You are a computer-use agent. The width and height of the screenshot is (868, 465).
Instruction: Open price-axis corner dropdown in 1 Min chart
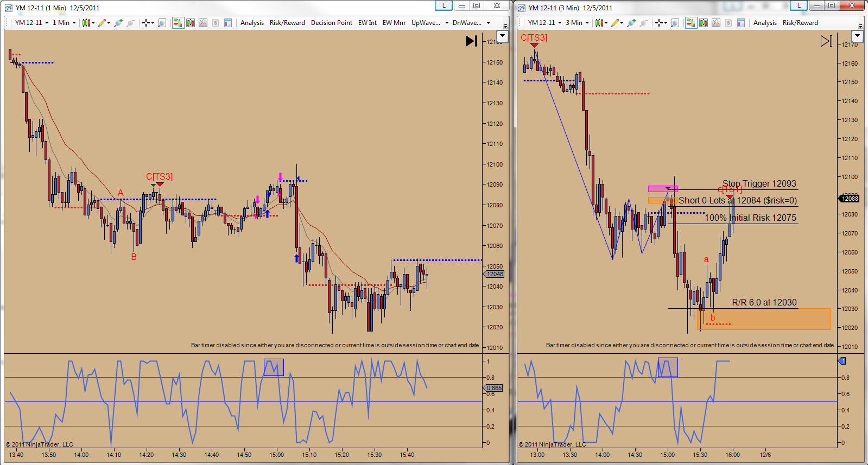click(503, 36)
